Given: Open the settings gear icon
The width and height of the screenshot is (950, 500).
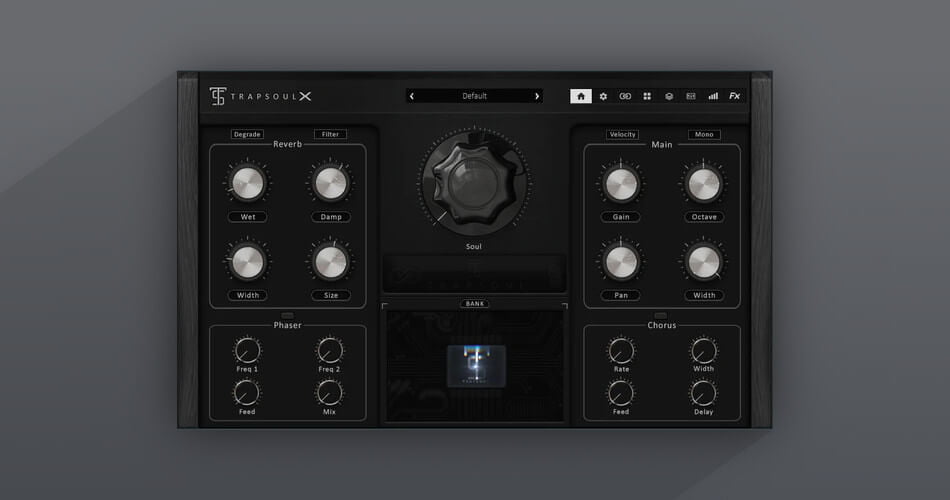Looking at the screenshot, I should pos(603,96).
